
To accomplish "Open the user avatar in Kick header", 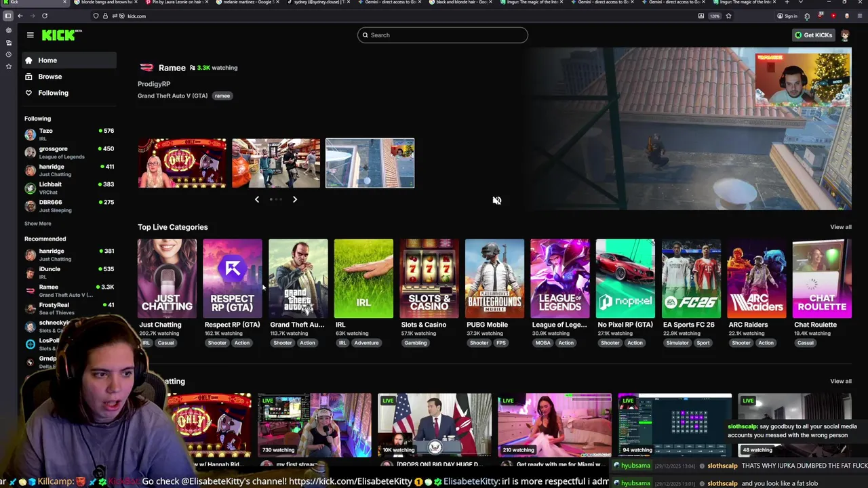I will coord(845,35).
